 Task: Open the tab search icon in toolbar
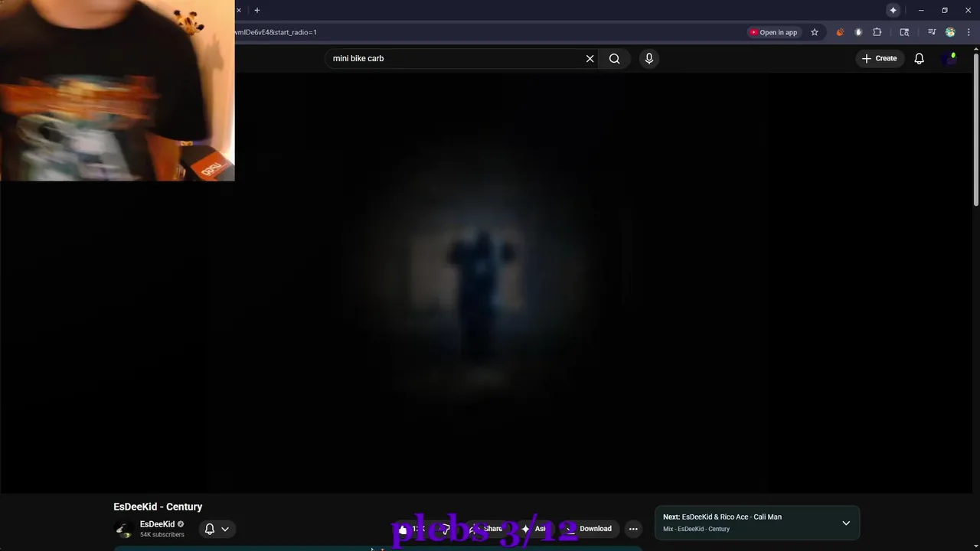[904, 32]
